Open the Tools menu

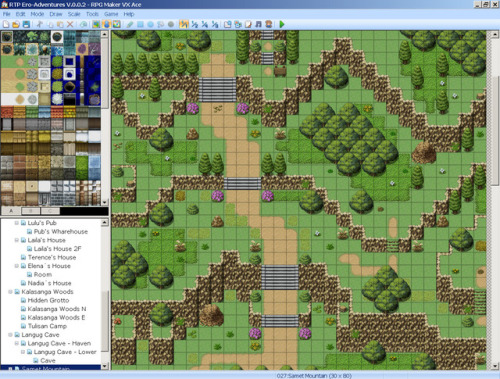pos(92,14)
